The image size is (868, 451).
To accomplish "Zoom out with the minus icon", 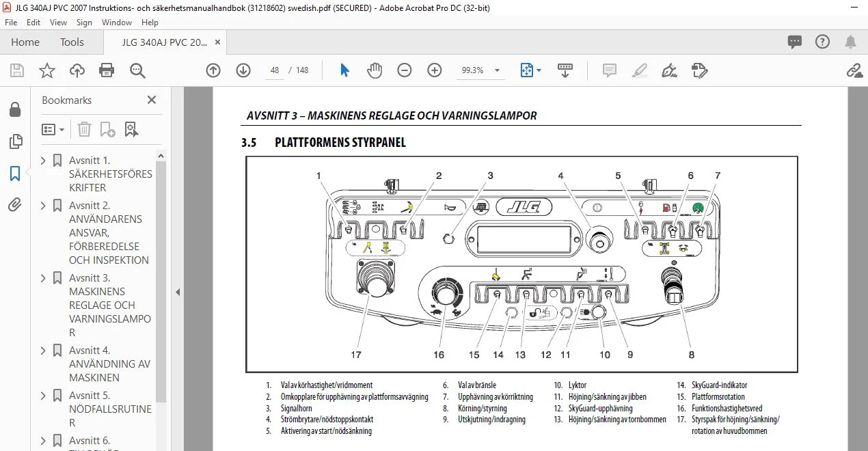I will tap(405, 70).
